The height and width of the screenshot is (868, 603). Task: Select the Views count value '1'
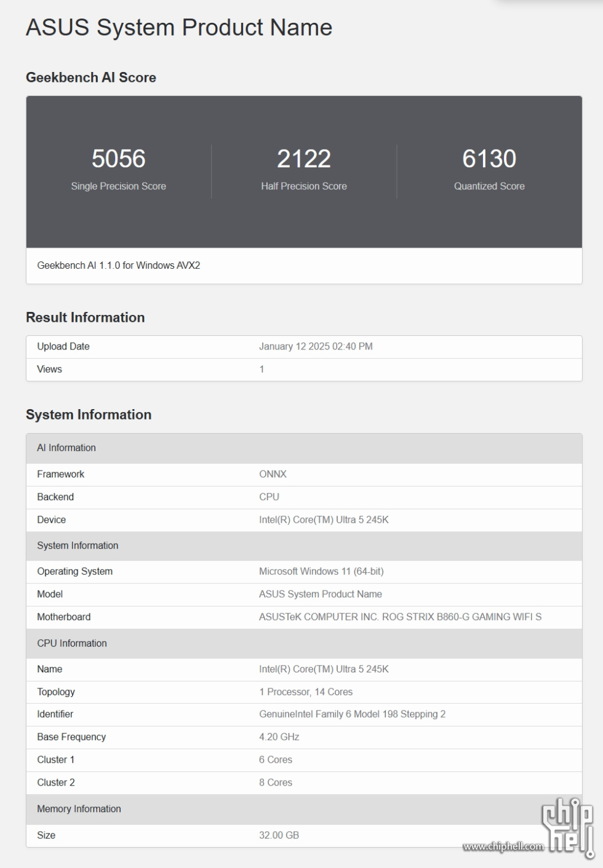[262, 370]
